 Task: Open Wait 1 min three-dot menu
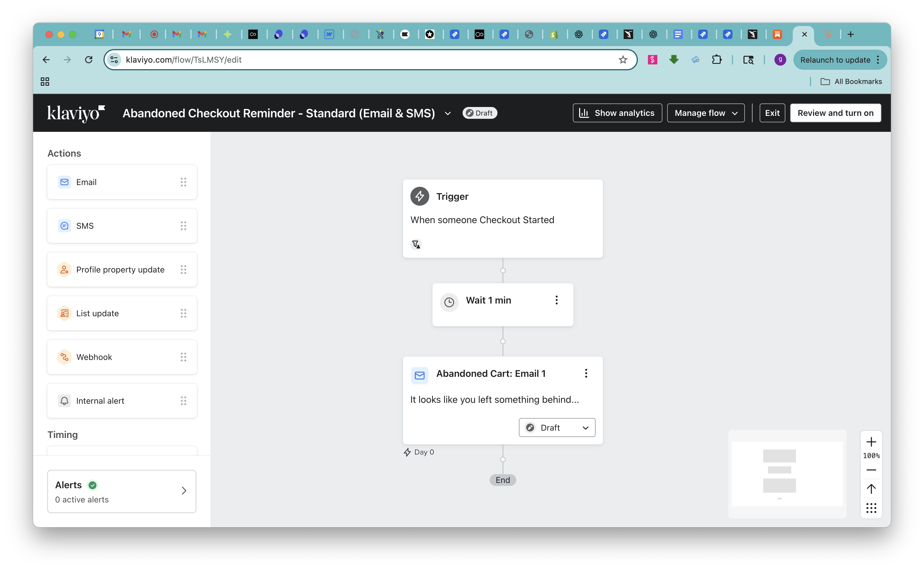click(556, 300)
